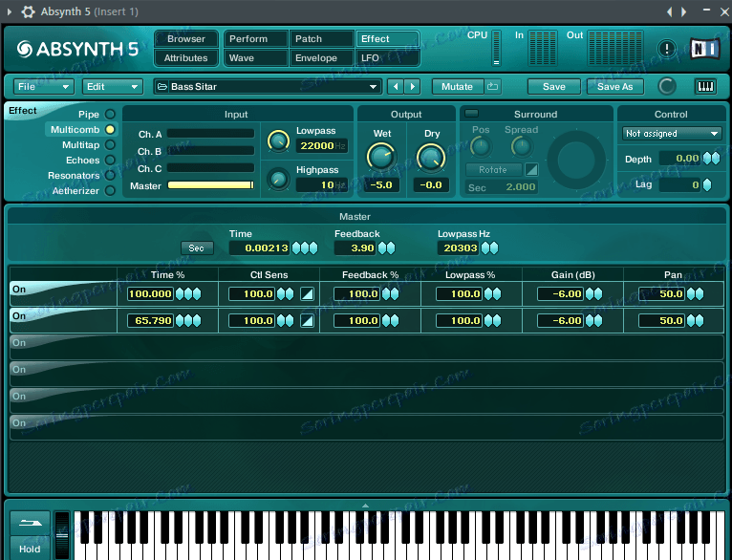Enable the sixth comb On switch
The height and width of the screenshot is (560, 732).
tap(19, 422)
